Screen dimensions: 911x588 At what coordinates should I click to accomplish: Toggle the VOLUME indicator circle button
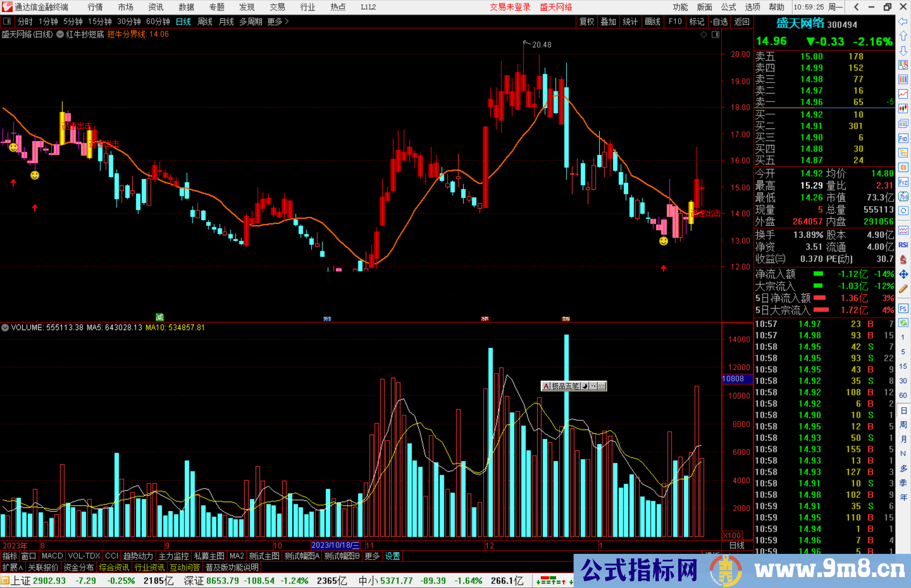(5, 328)
